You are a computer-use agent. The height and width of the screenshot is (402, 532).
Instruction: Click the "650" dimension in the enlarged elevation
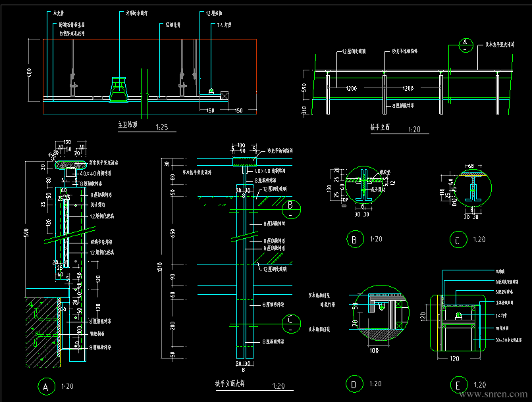coord(173,233)
